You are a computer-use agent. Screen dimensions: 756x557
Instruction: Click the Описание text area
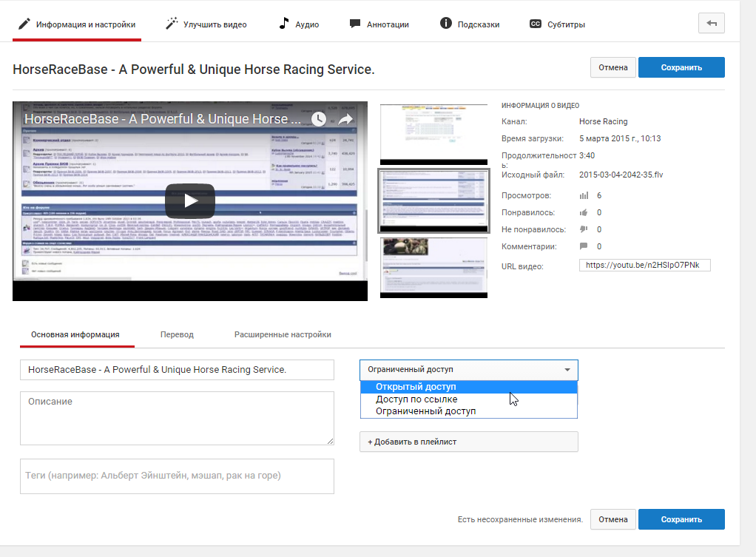(177, 418)
